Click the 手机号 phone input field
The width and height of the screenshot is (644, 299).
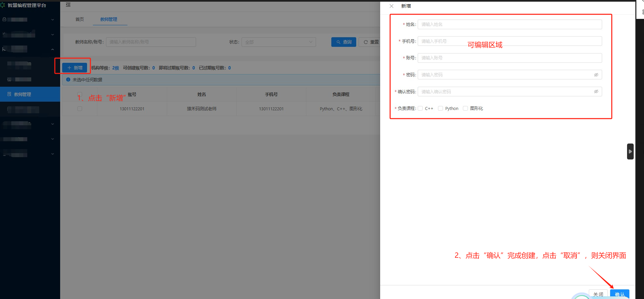coord(509,41)
